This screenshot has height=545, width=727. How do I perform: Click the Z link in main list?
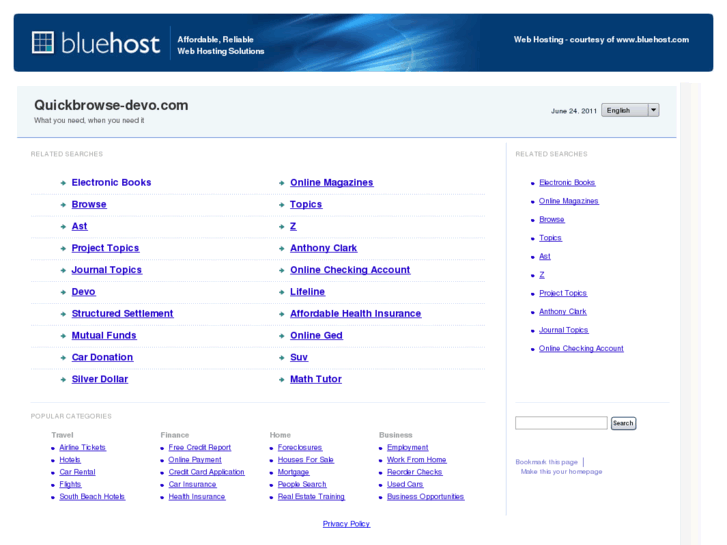293,226
